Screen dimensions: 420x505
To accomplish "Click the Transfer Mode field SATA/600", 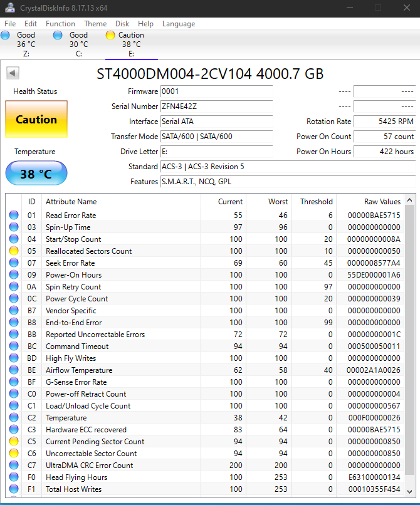I will coord(217,137).
